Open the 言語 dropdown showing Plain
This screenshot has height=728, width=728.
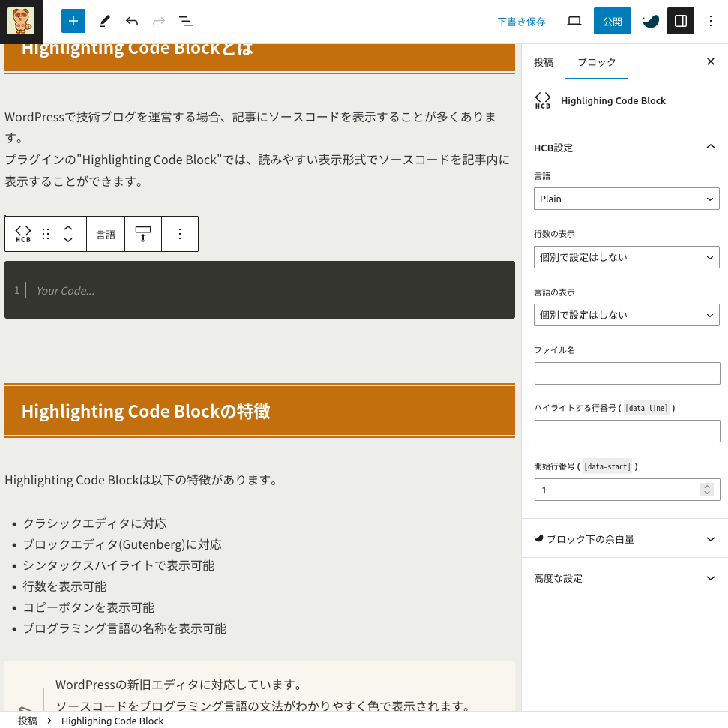tap(626, 199)
